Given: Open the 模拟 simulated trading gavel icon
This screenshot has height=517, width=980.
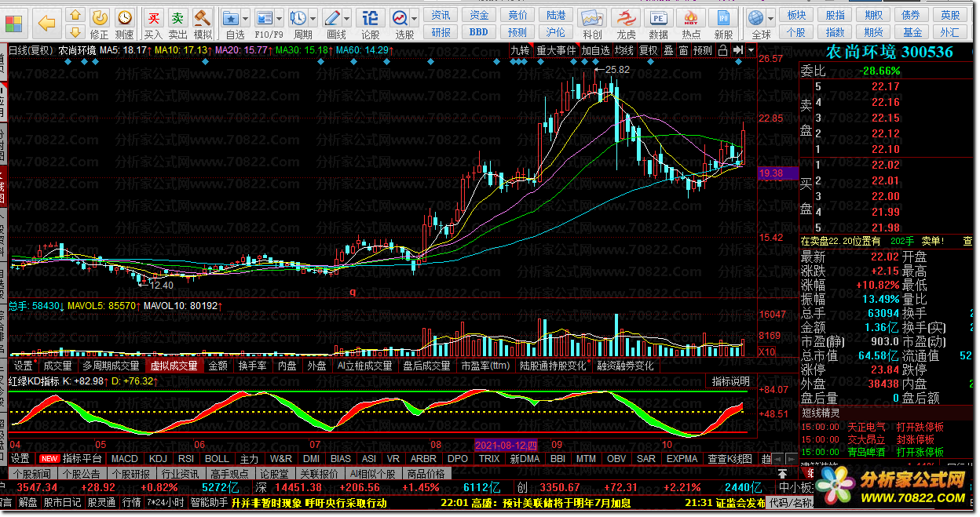Looking at the screenshot, I should tap(203, 23).
